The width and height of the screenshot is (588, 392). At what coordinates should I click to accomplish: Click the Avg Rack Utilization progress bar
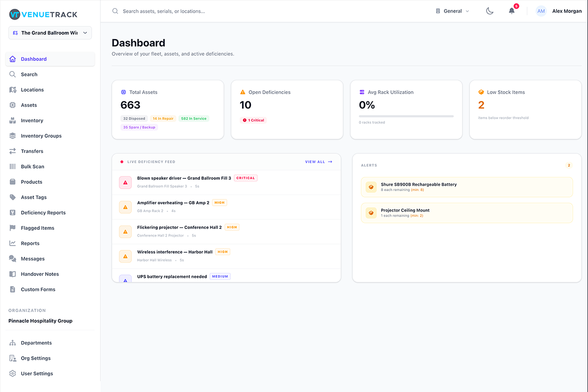coord(406,116)
